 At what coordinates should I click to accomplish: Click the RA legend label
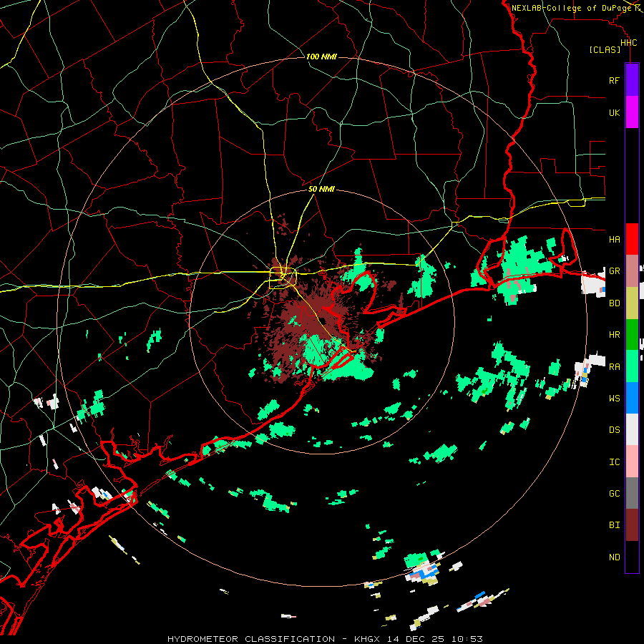coord(614,366)
